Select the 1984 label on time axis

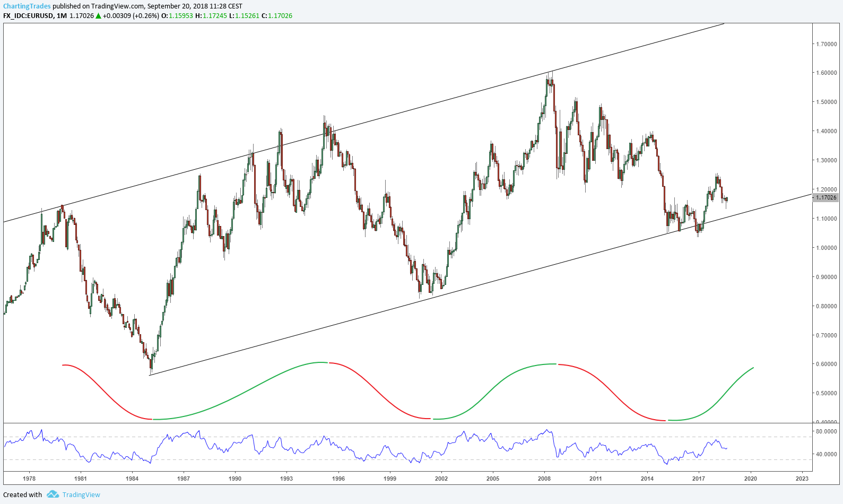[132, 479]
